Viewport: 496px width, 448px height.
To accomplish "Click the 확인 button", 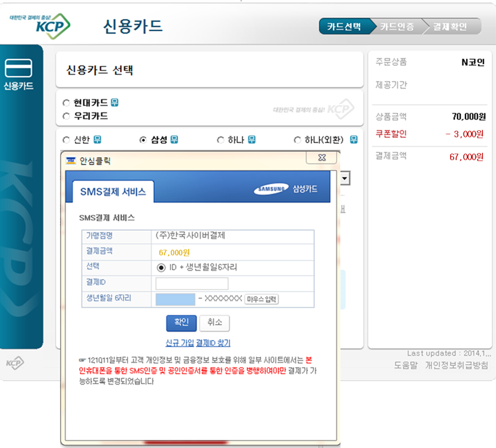I will point(181,323).
